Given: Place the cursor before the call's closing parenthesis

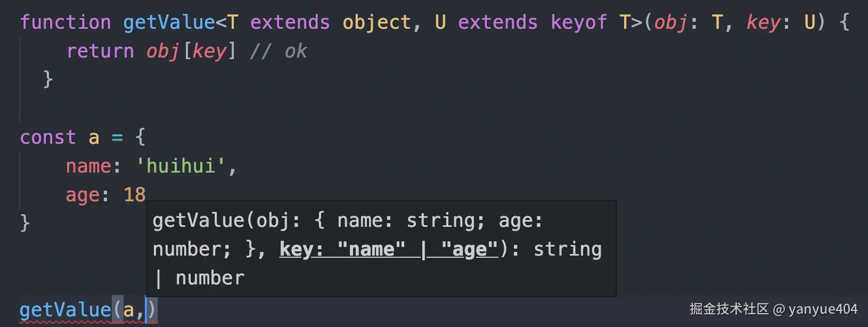Looking at the screenshot, I should (x=146, y=310).
